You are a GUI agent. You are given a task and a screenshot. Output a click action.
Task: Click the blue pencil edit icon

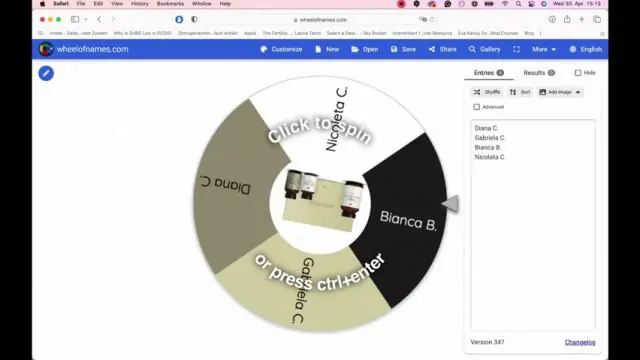coord(46,73)
